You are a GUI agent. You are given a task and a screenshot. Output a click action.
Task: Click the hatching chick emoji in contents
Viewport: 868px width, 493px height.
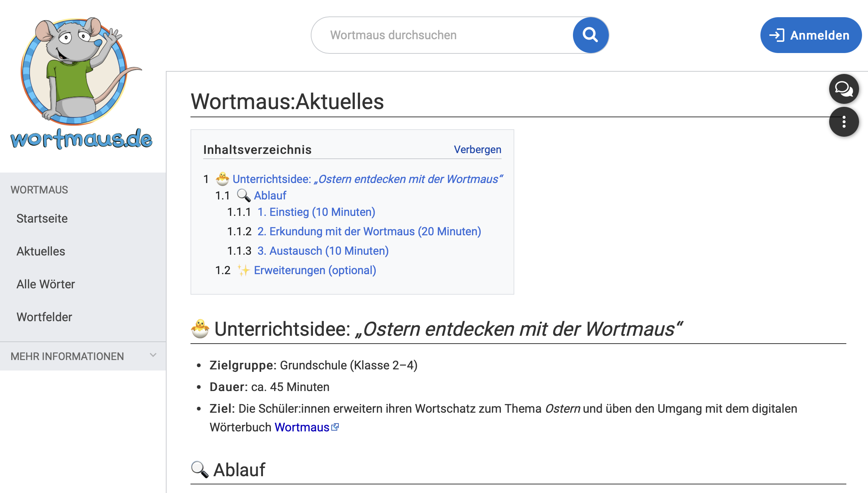(223, 179)
